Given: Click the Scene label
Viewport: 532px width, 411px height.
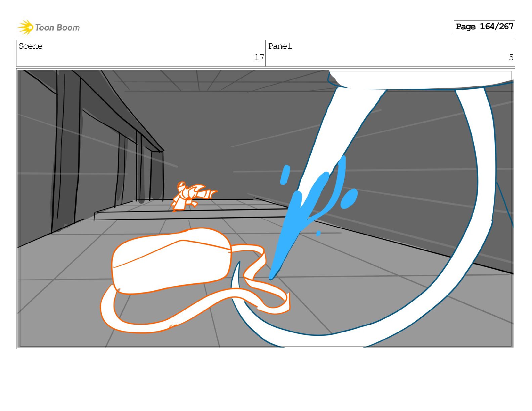Looking at the screenshot, I should (31, 46).
